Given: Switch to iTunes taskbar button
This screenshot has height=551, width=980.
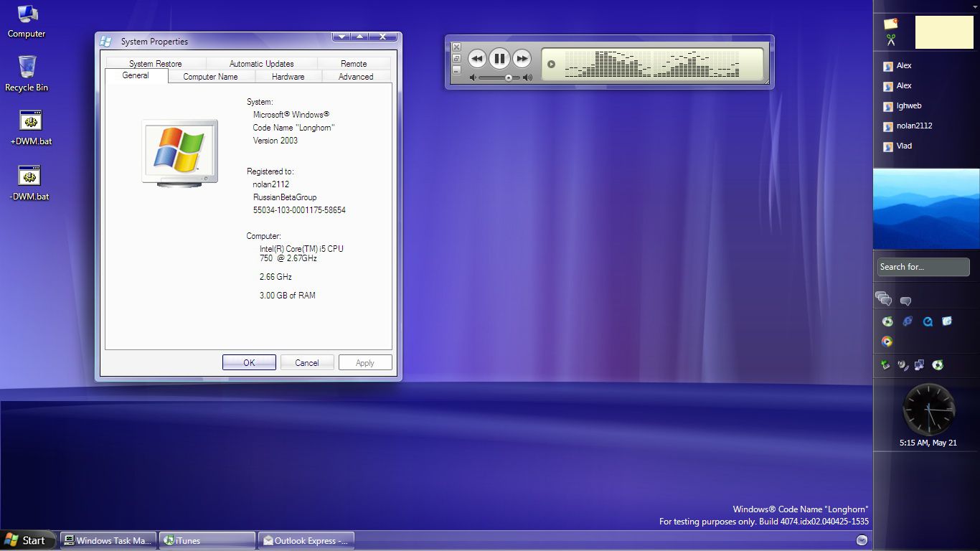Looking at the screenshot, I should point(207,540).
